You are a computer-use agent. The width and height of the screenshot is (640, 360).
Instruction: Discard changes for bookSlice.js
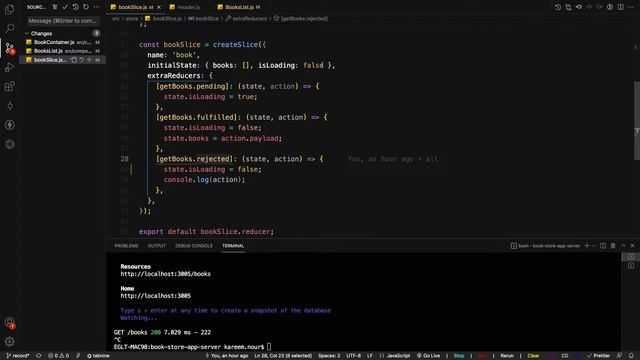point(82,60)
